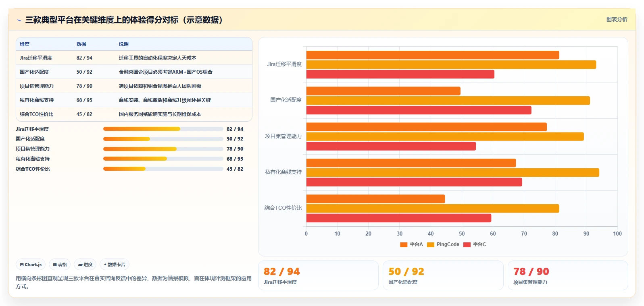The height and width of the screenshot is (306, 644).
Task: Click the 图表分析 label in header
Action: click(617, 19)
